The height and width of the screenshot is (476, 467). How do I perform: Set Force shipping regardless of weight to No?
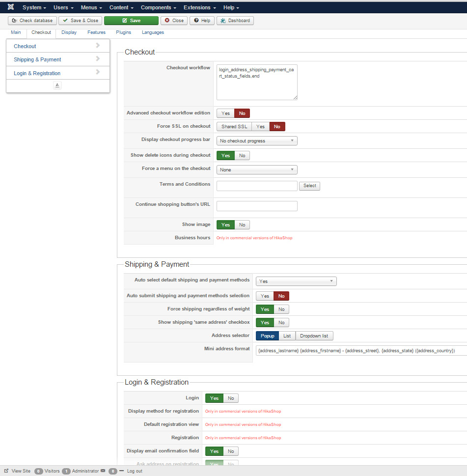281,309
